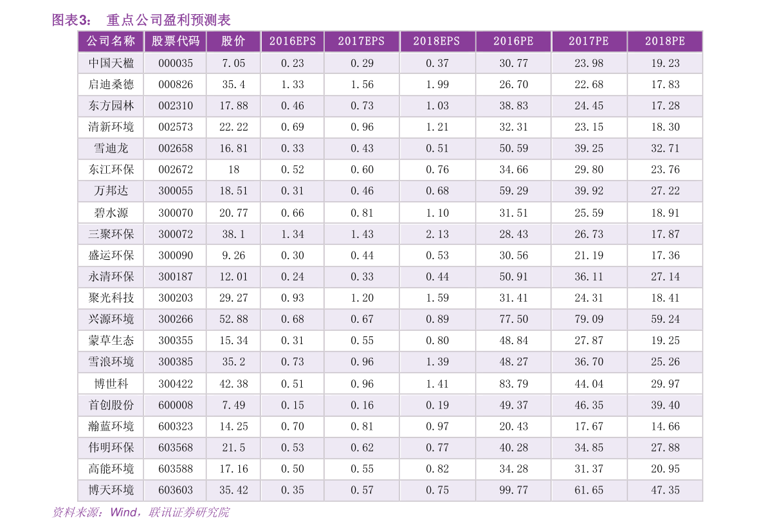This screenshot has height=532, width=766.
Task: Click stock price 52.88
Action: click(233, 319)
